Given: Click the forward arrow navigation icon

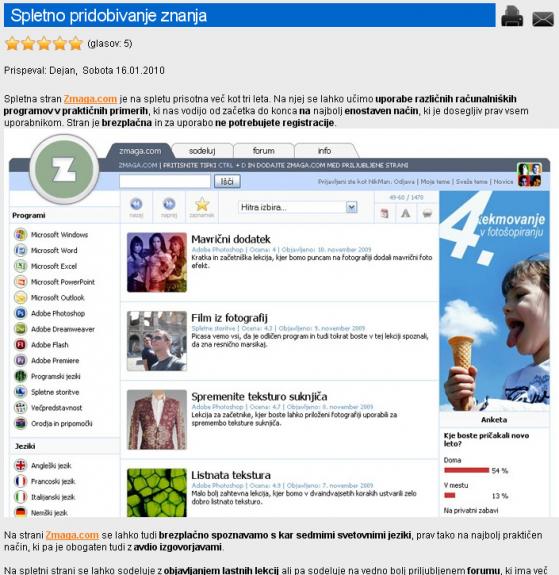Looking at the screenshot, I should [169, 204].
